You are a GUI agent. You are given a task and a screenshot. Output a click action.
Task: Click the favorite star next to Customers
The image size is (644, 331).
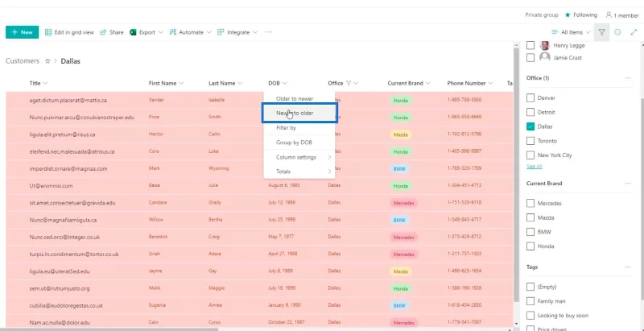47,60
